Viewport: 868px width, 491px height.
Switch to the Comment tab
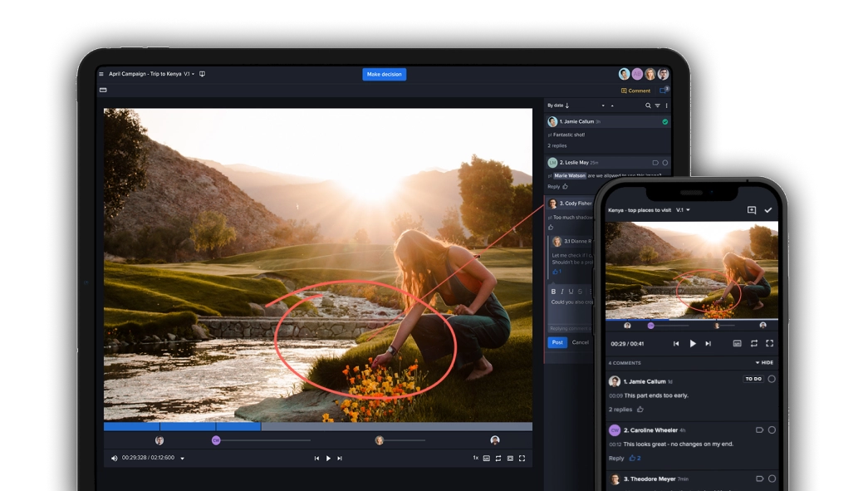[635, 91]
